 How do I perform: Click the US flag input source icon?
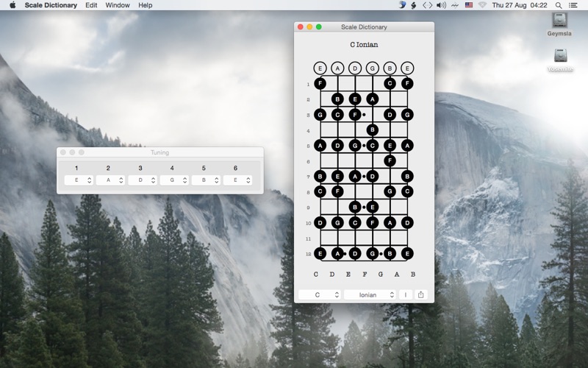469,5
